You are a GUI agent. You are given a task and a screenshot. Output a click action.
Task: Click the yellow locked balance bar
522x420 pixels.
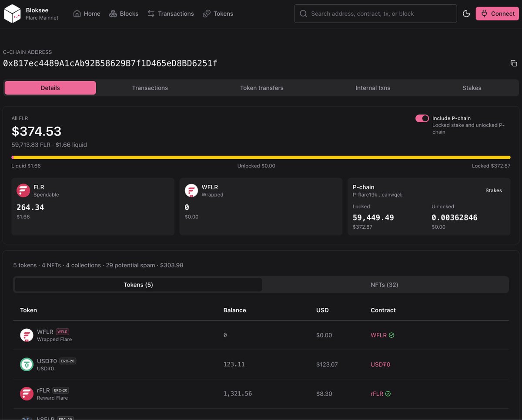pos(262,157)
